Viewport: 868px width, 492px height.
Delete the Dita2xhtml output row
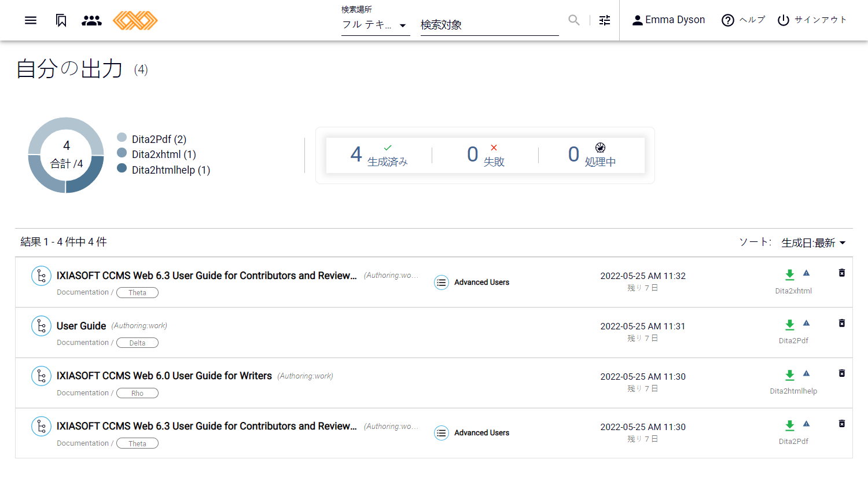(x=842, y=273)
